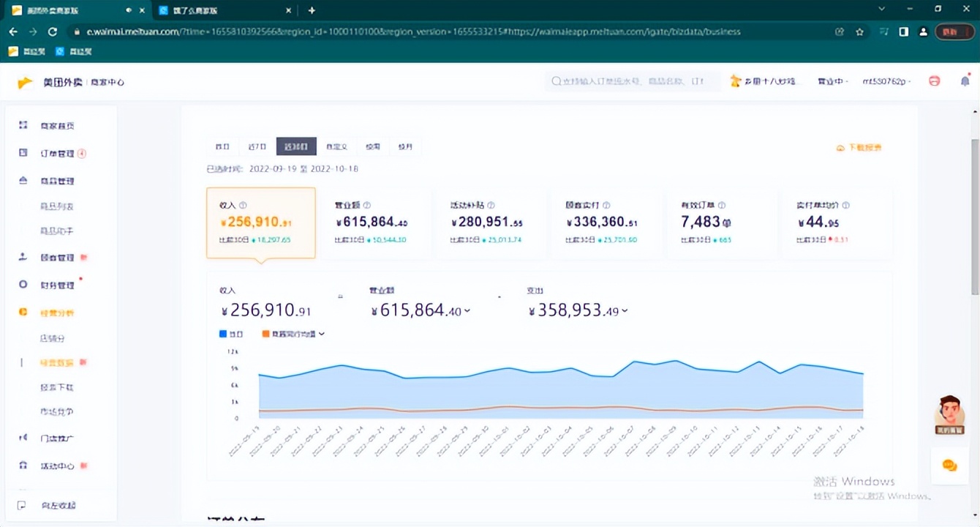Screen dimensions: 980x527
Task: Click the 商家首页 icon in the sidebar
Action: pyautogui.click(x=23, y=126)
